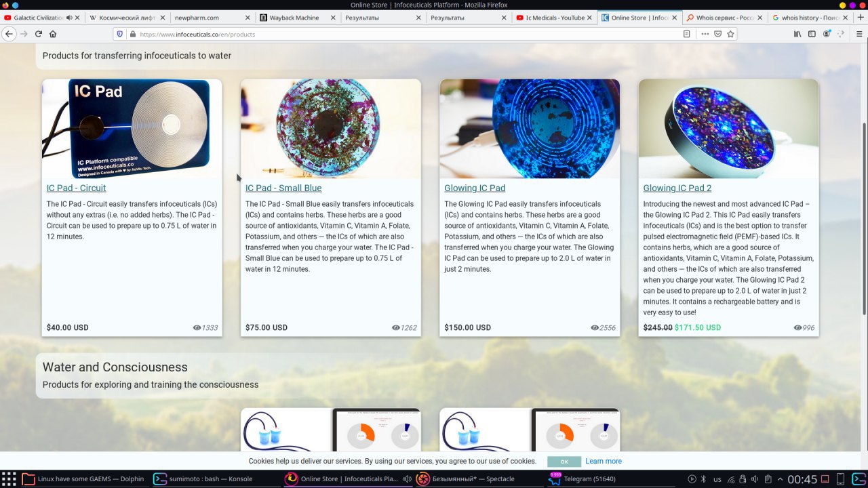The height and width of the screenshot is (488, 868).
Task: Accept cookies with OK button
Action: [564, 462]
